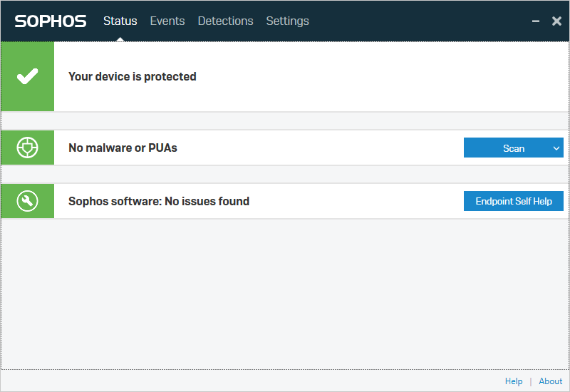The width and height of the screenshot is (570, 392).
Task: Minimize the Sophos window
Action: point(536,21)
